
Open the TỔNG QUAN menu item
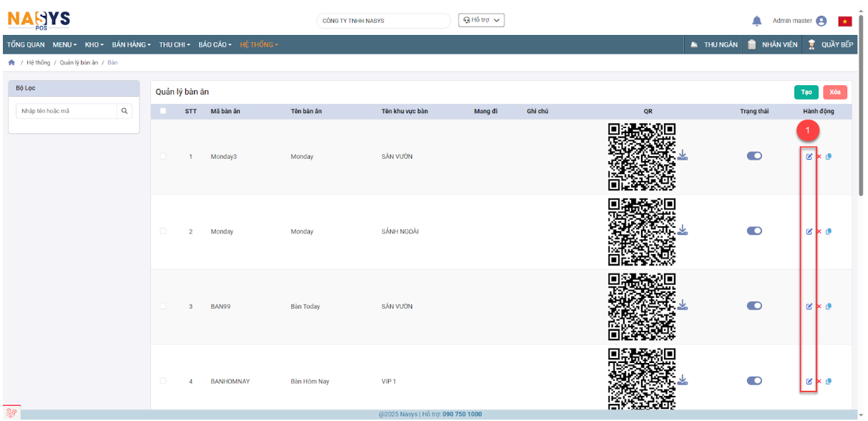tap(26, 44)
